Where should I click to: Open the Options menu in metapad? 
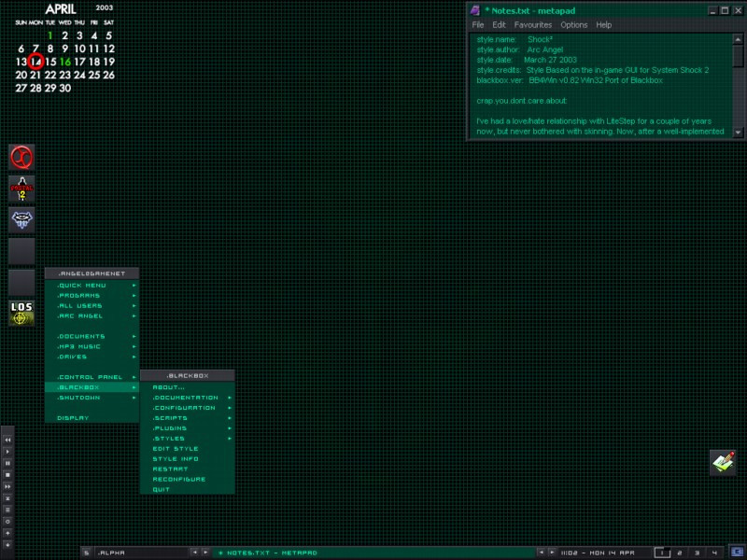tap(573, 25)
